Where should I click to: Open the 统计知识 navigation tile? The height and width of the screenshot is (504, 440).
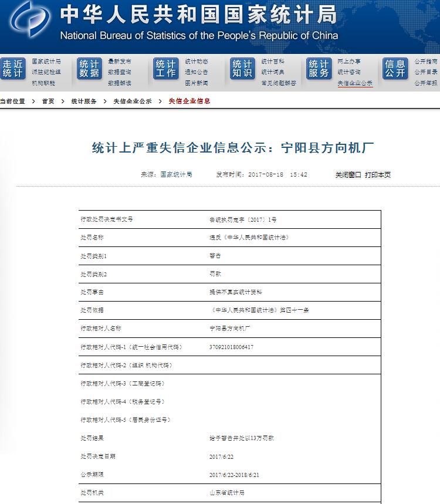[x=242, y=69]
